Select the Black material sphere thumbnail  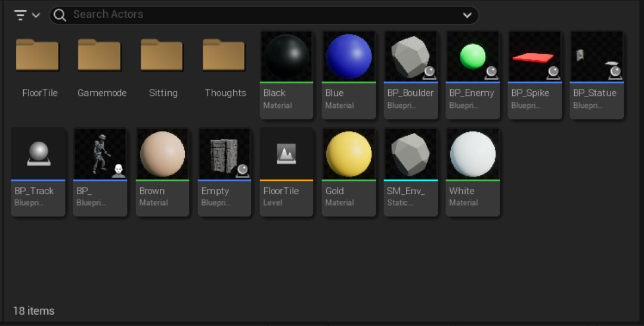[287, 56]
